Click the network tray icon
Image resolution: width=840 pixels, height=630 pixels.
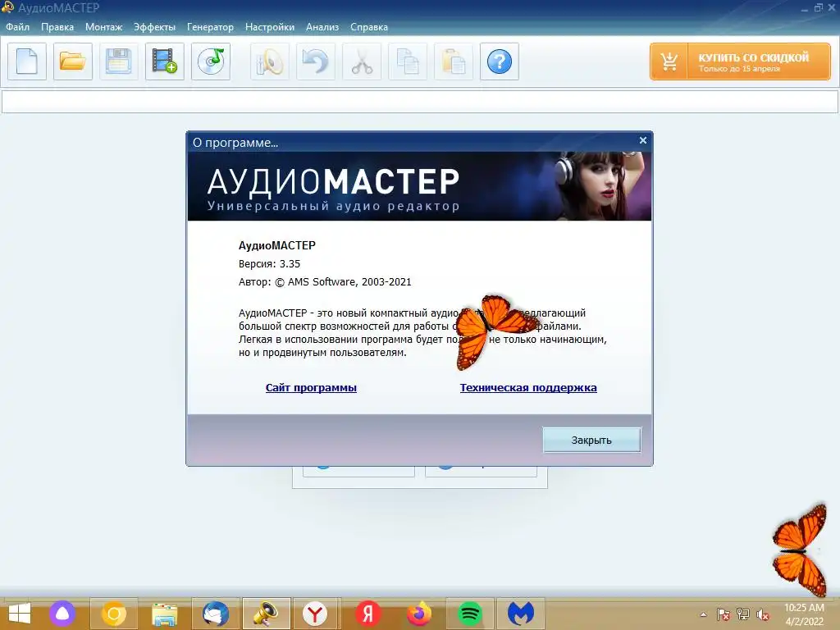point(743,614)
